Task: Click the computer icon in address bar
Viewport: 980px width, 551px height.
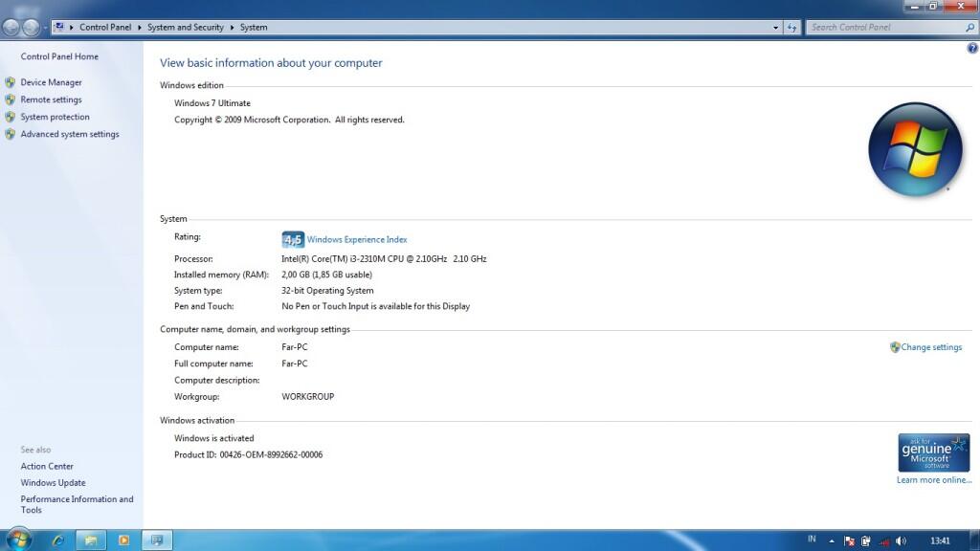Action: (x=58, y=28)
